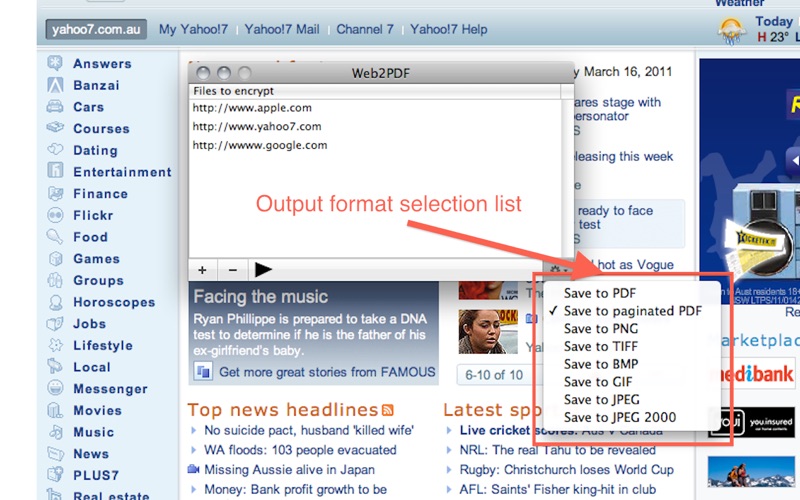The height and width of the screenshot is (500, 800).
Task: Select the http://www.yahoo7.com row
Action: click(x=374, y=127)
